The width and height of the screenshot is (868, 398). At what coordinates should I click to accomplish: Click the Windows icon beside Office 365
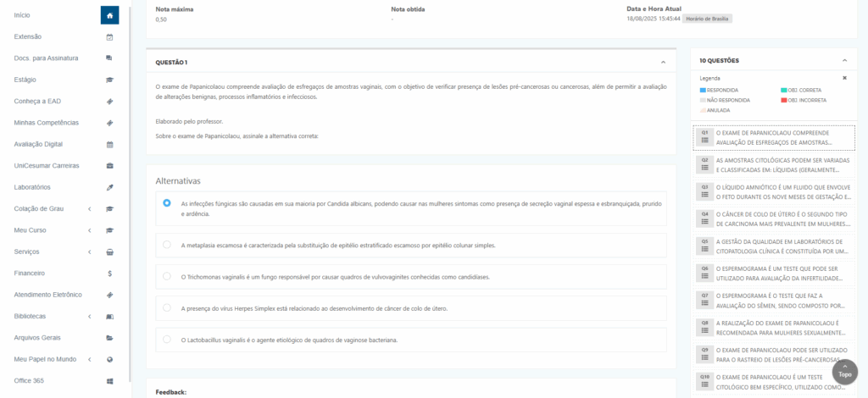coord(109,381)
